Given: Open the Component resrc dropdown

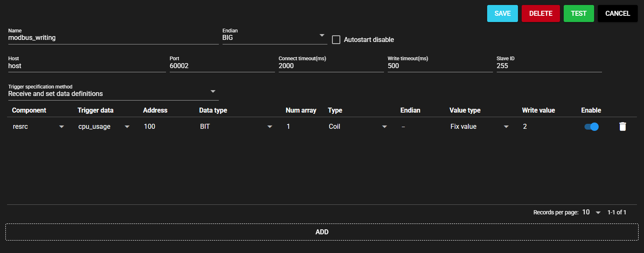Looking at the screenshot, I should (x=38, y=127).
